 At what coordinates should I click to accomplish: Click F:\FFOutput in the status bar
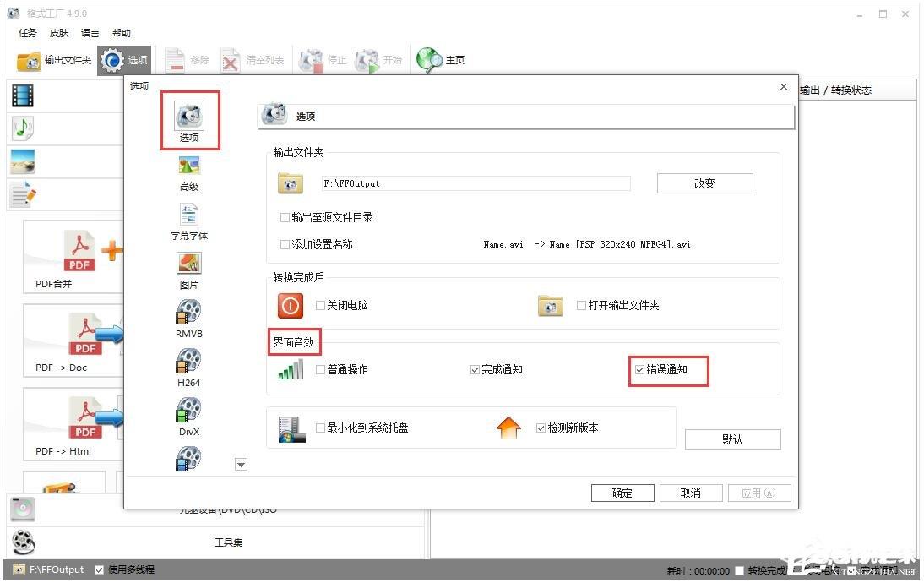[x=57, y=570]
